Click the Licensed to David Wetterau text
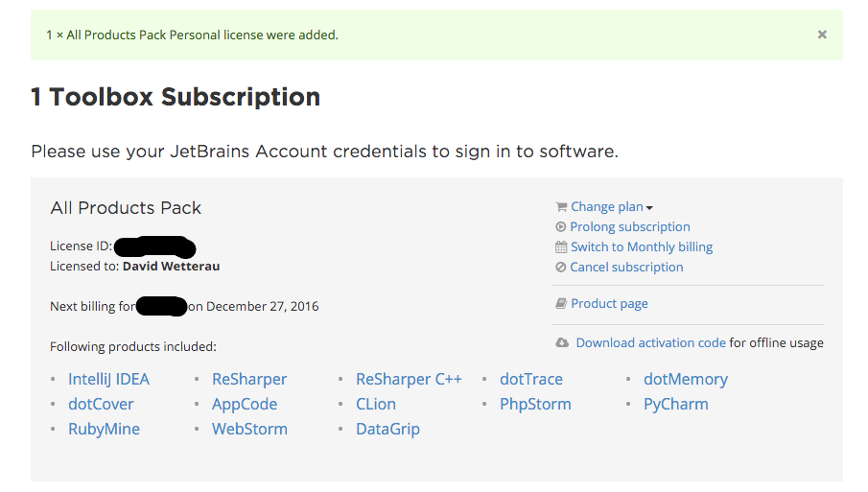868x492 pixels. point(134,267)
